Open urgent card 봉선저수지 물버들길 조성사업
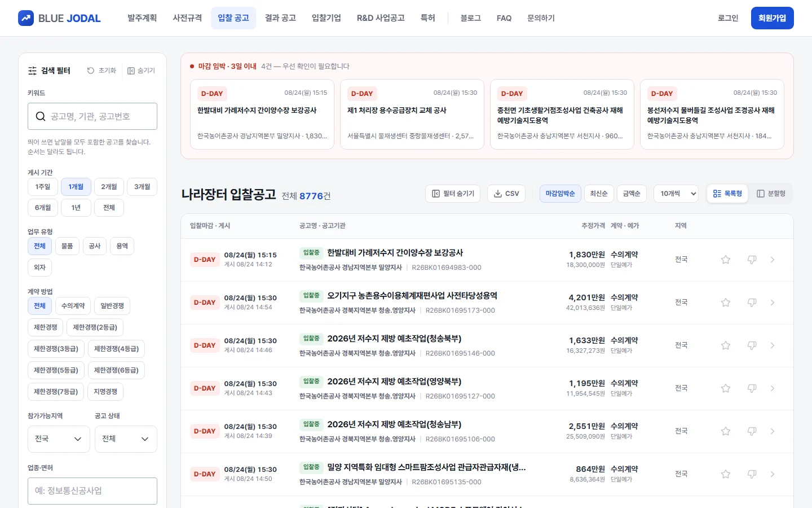Screen dimensions: 812x508 point(712,115)
